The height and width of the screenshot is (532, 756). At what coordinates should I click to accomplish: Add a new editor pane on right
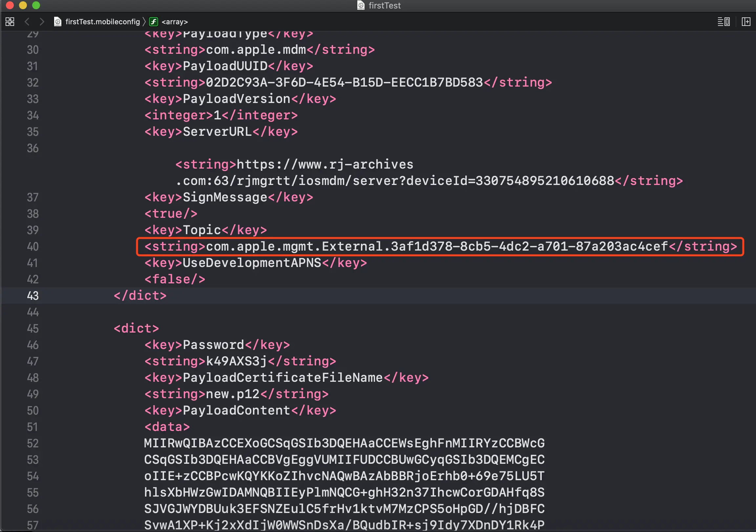pyautogui.click(x=746, y=22)
